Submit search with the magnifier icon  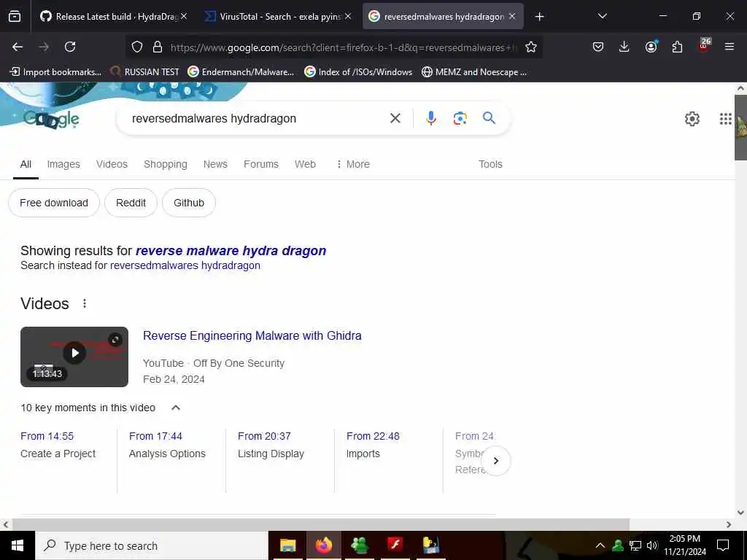click(489, 117)
